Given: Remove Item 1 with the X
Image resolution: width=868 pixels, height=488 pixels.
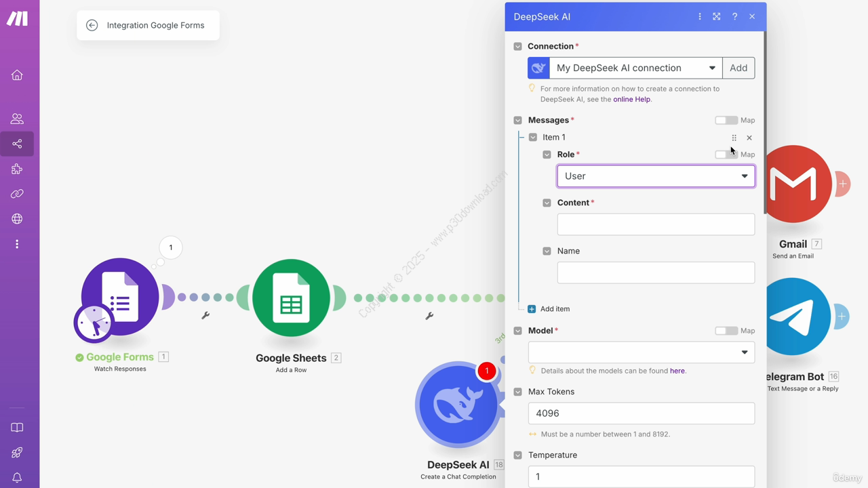Looking at the screenshot, I should point(749,138).
